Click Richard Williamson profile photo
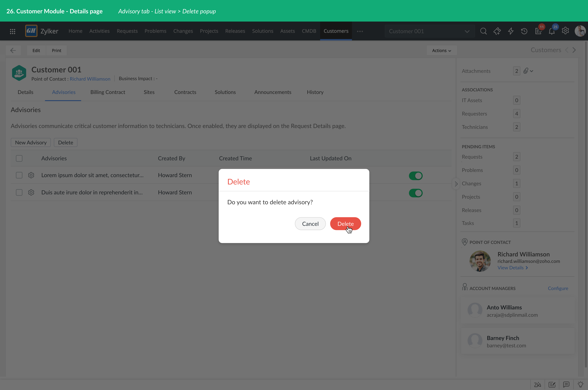Viewport: 588px width, 390px height. click(480, 261)
